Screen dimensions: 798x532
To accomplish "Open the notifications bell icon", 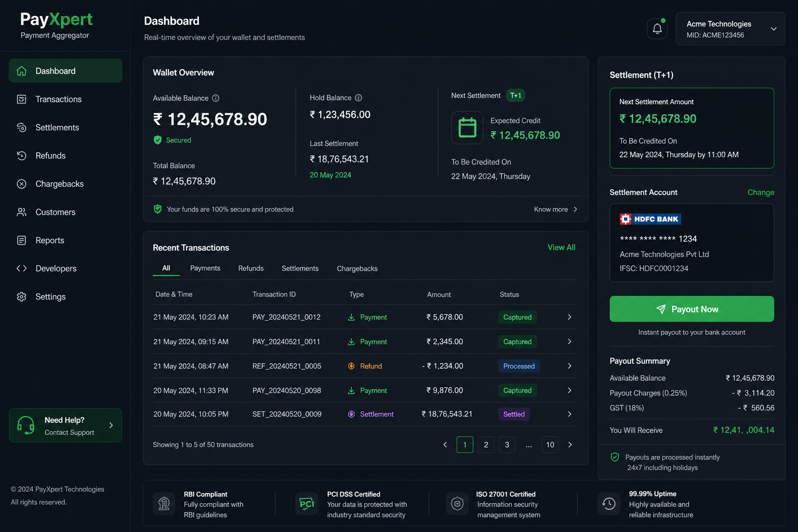I will coord(657,29).
